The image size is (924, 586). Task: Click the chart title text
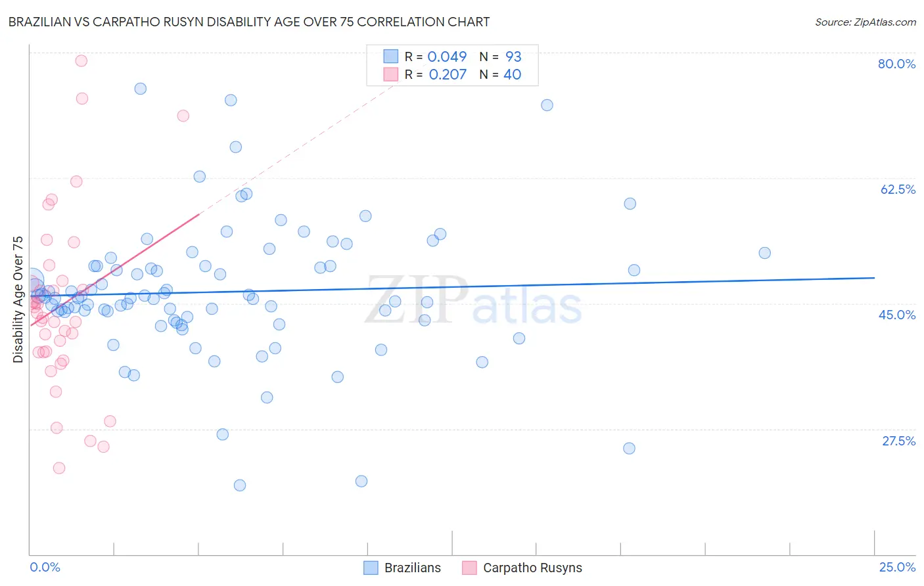249,22
